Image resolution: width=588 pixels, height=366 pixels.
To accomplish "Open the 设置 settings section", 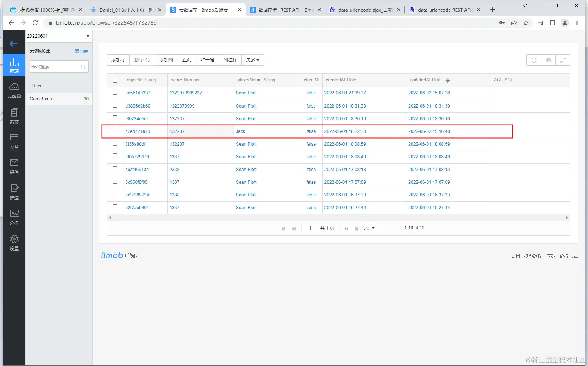I will pos(14,243).
